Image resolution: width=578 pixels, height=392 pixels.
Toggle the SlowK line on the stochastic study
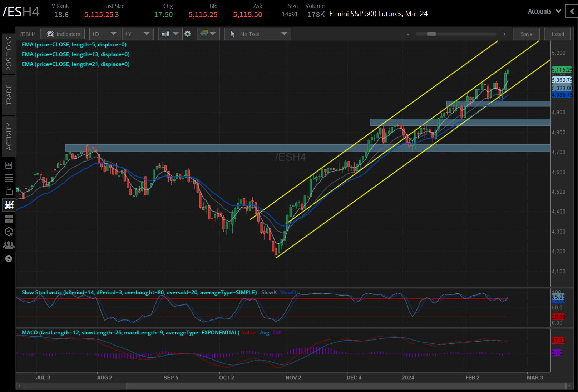(269, 292)
